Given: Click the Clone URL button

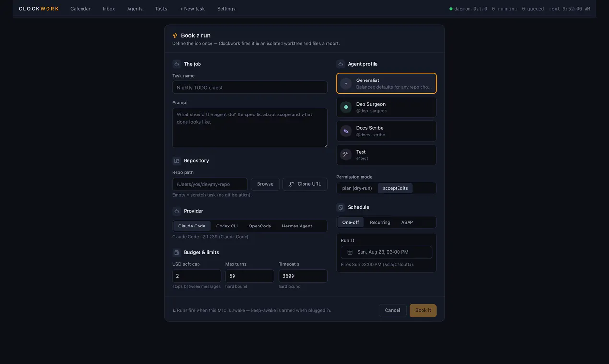Looking at the screenshot, I should pos(305,184).
